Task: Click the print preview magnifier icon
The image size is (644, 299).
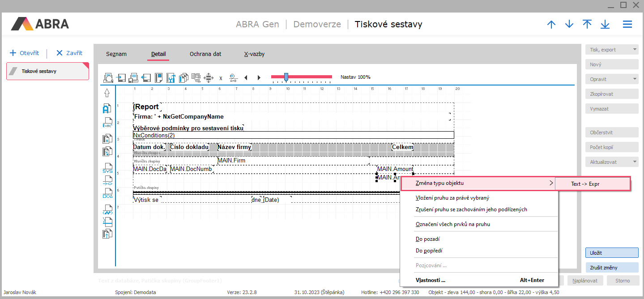Action: tap(108, 78)
